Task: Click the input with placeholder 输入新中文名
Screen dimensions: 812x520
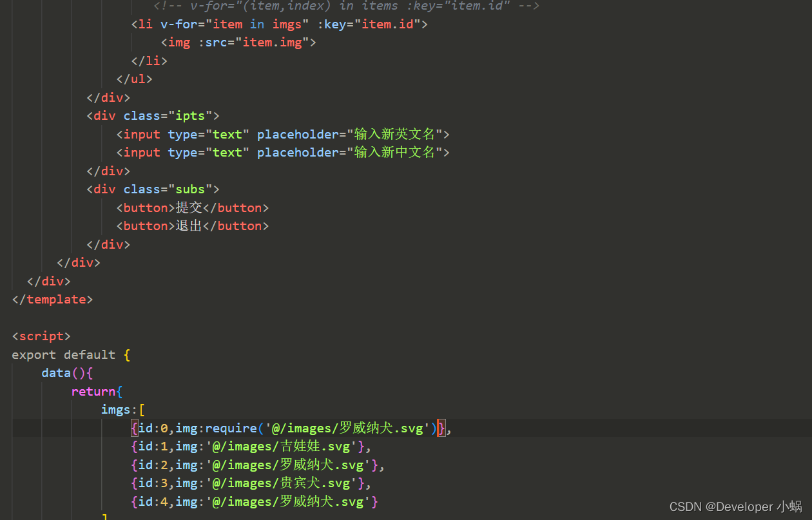Action: tap(283, 153)
